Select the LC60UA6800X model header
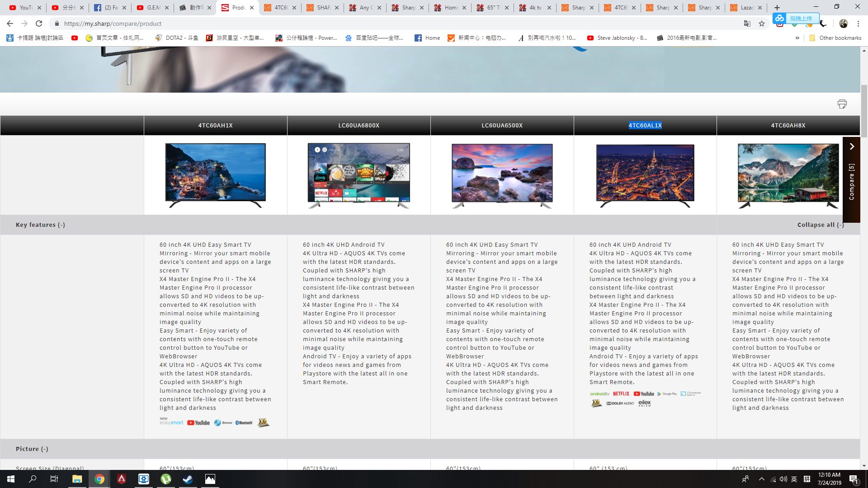The height and width of the screenshot is (488, 868). (359, 126)
